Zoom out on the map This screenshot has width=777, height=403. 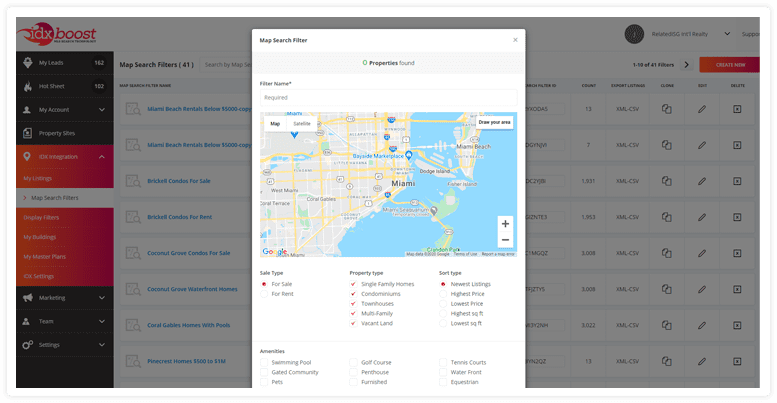tap(505, 240)
